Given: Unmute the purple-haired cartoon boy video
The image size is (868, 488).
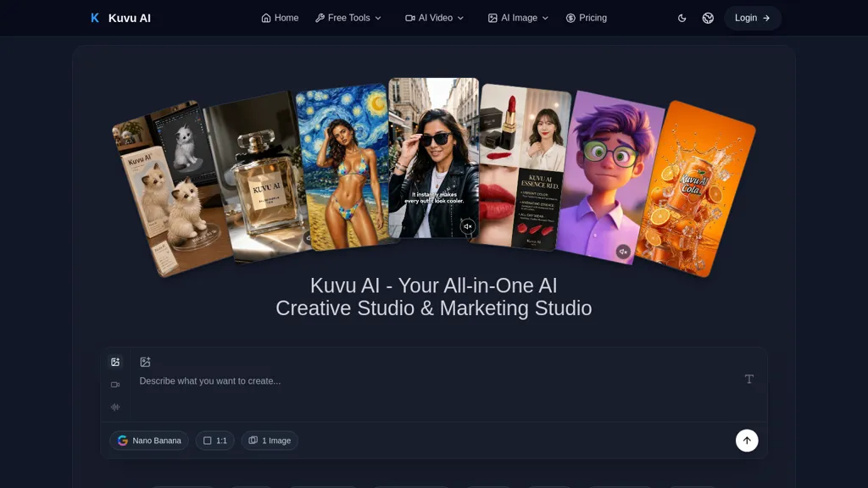Looking at the screenshot, I should pyautogui.click(x=623, y=252).
